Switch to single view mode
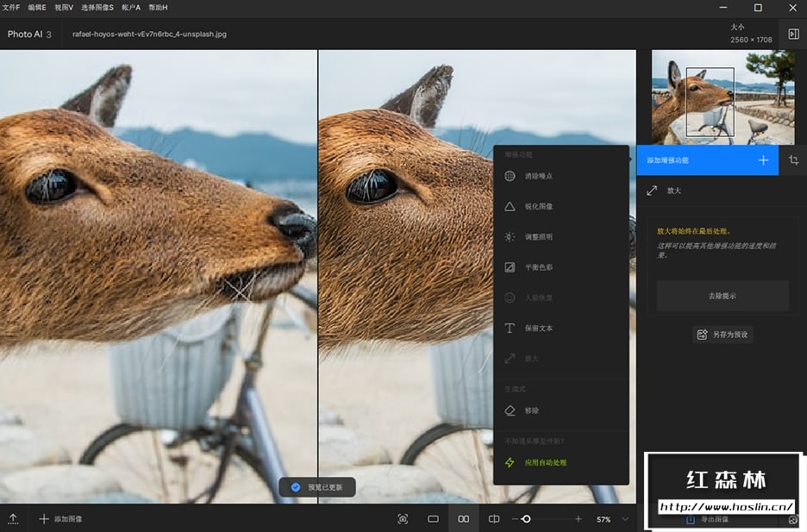The height and width of the screenshot is (532, 807). pyautogui.click(x=434, y=519)
